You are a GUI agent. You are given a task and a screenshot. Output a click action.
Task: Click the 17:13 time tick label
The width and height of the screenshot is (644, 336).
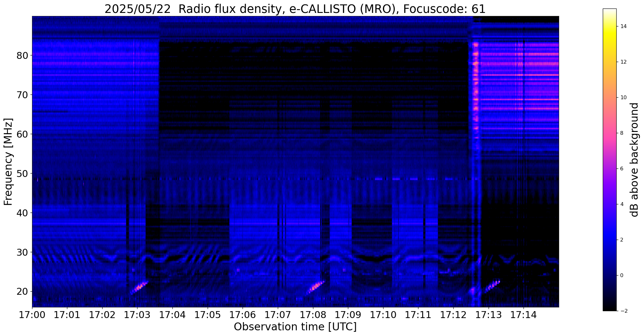tap(488, 315)
